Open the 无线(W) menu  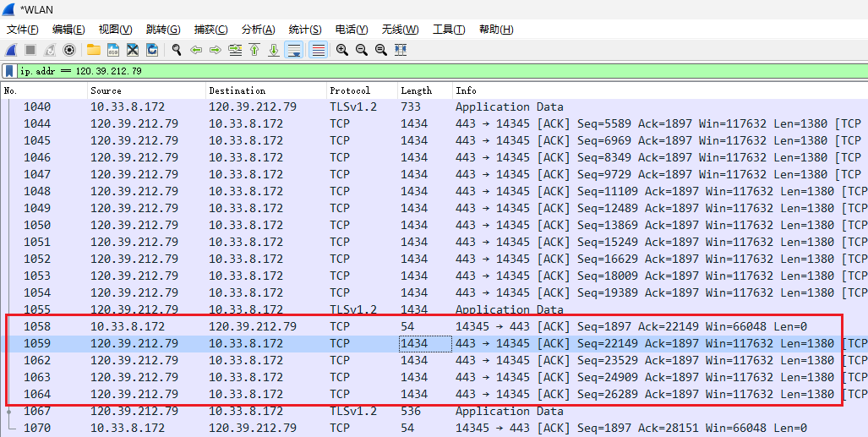tap(401, 30)
